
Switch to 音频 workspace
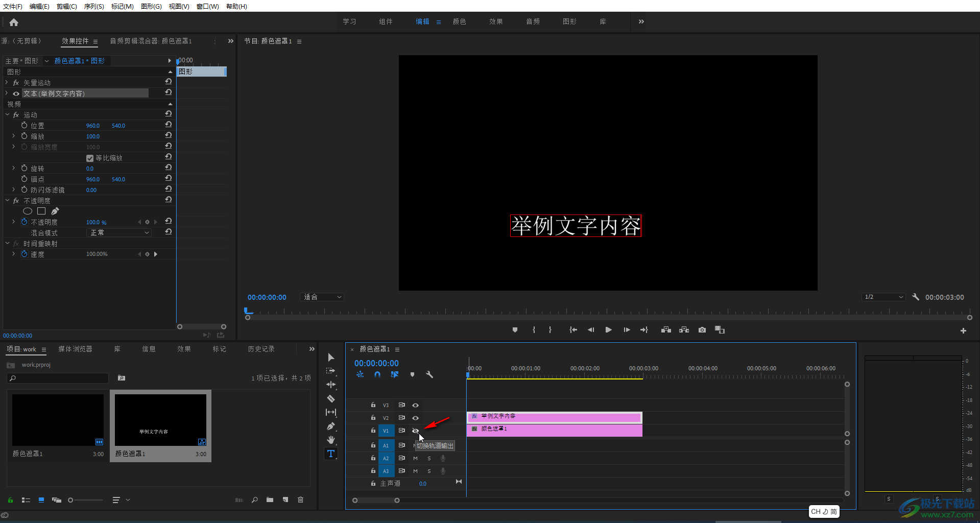(533, 21)
